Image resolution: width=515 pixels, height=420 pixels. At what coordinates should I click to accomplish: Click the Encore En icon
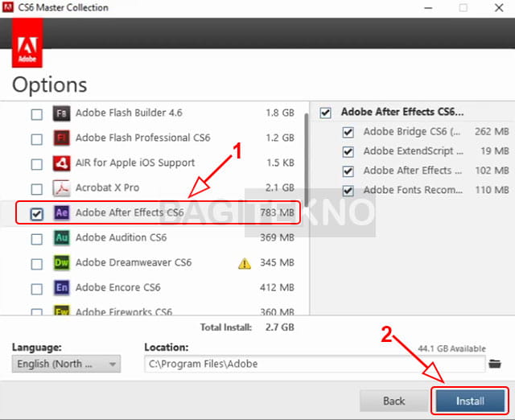click(61, 288)
